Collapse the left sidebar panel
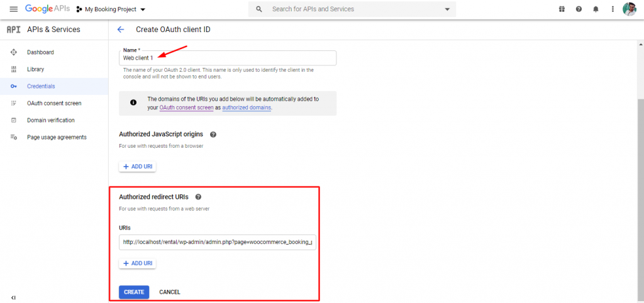 13,297
